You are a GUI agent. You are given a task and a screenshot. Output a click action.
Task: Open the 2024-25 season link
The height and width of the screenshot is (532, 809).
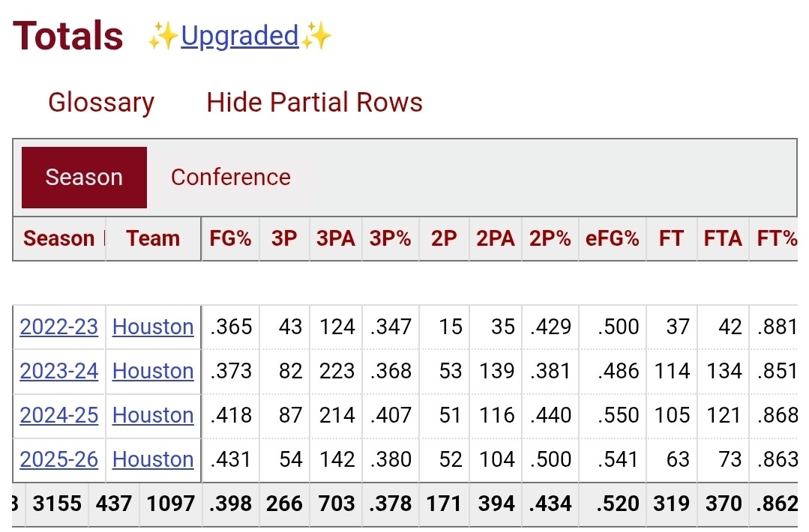tap(59, 415)
